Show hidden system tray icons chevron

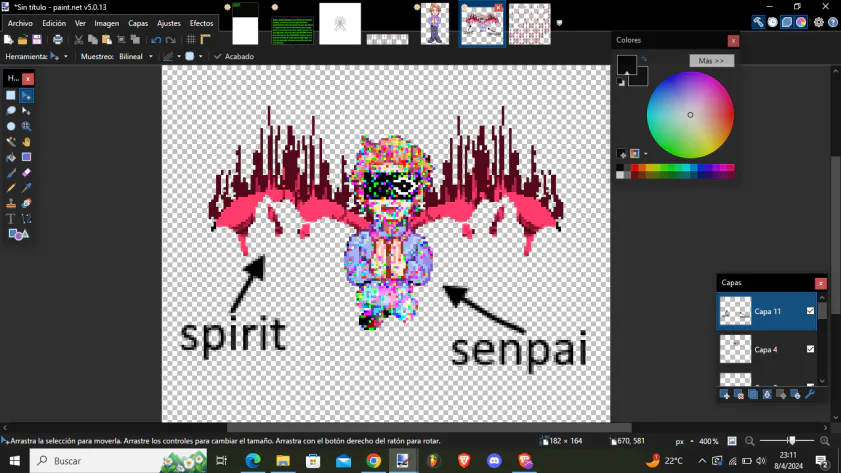click(702, 461)
